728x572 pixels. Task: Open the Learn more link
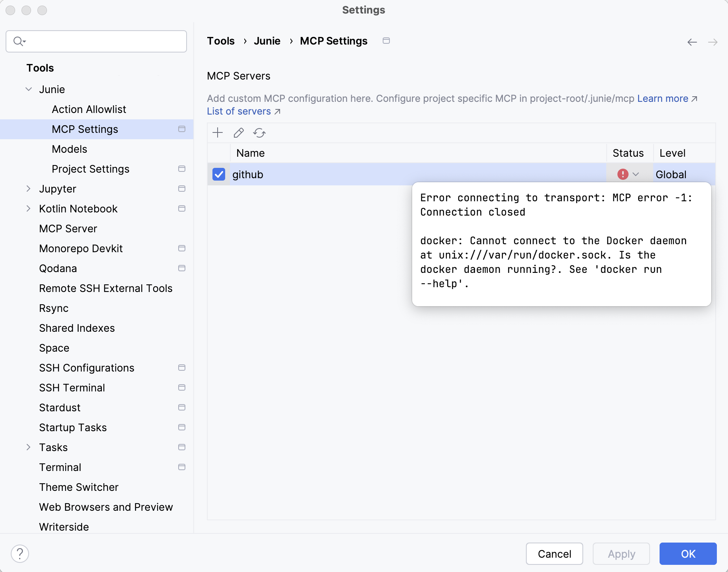662,98
